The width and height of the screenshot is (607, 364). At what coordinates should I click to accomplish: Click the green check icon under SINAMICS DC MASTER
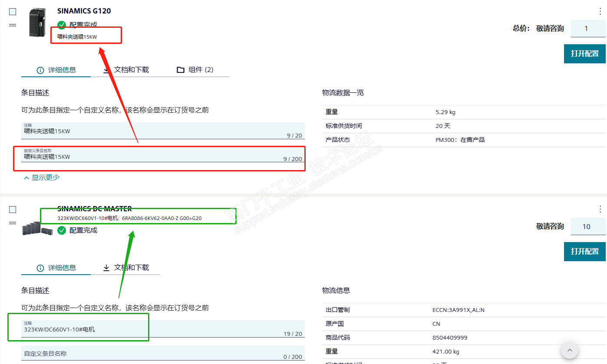pyautogui.click(x=62, y=230)
